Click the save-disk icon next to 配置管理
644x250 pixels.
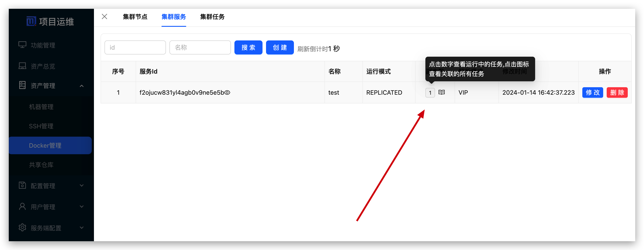[22, 185]
